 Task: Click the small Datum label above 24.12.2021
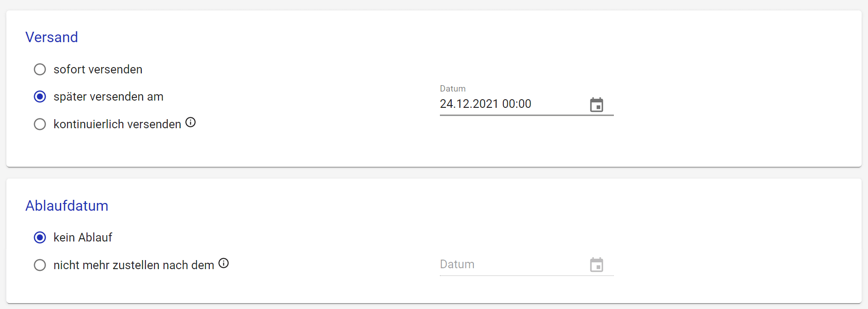coord(453,89)
